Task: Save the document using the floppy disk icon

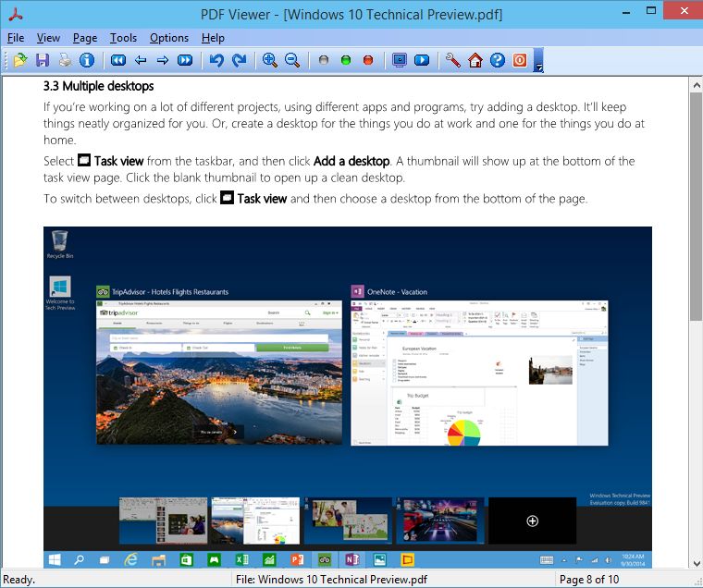Action: (43, 60)
